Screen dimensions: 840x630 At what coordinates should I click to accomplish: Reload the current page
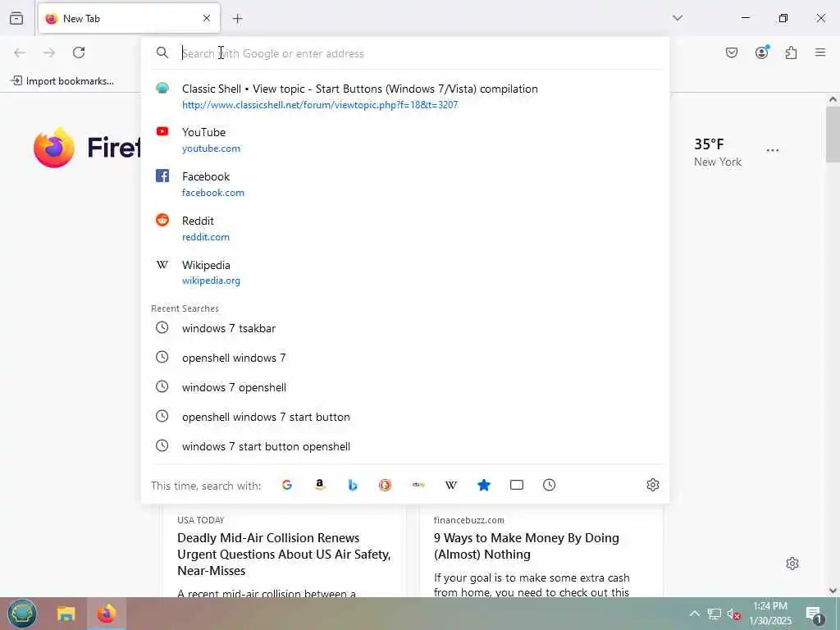pos(79,52)
